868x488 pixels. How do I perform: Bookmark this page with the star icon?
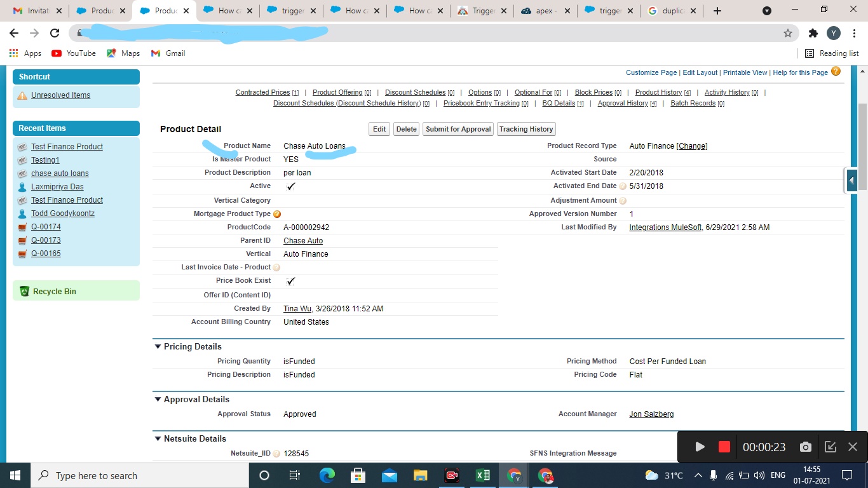click(788, 33)
